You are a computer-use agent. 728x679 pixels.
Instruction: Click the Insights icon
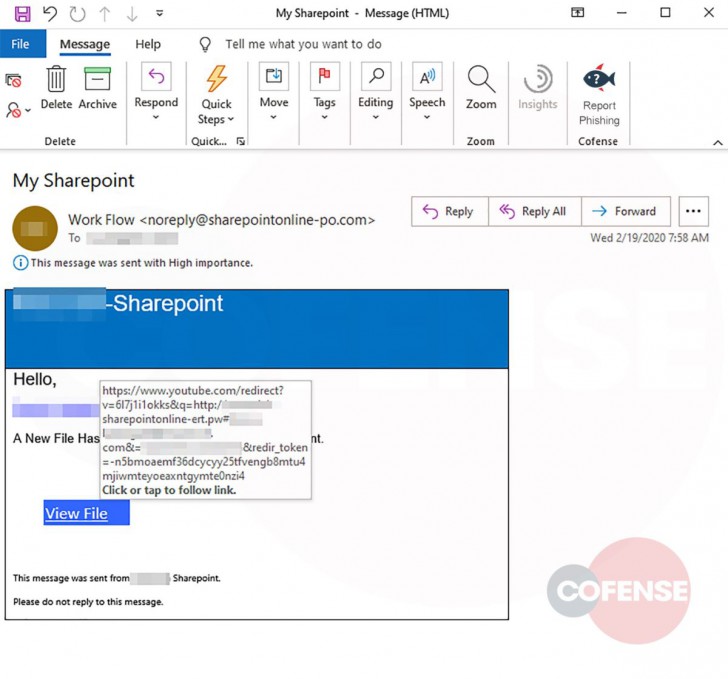pyautogui.click(x=538, y=78)
